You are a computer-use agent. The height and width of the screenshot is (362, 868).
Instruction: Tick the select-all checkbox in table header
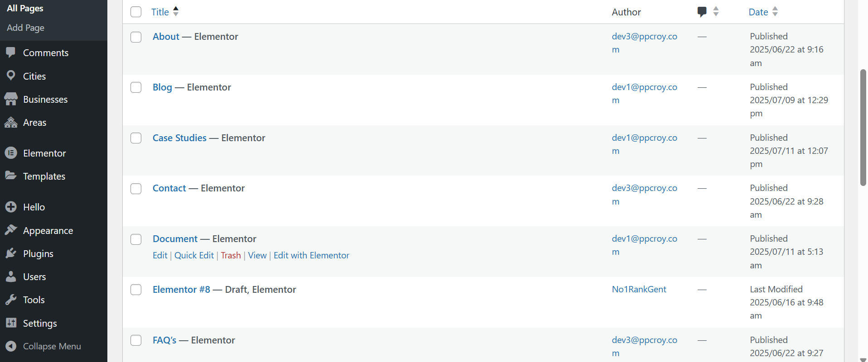point(136,12)
